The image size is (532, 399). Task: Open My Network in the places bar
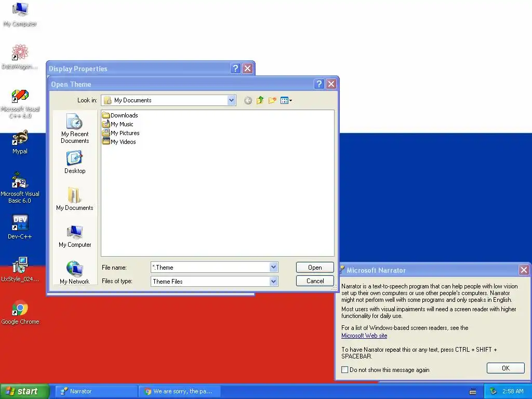75,273
